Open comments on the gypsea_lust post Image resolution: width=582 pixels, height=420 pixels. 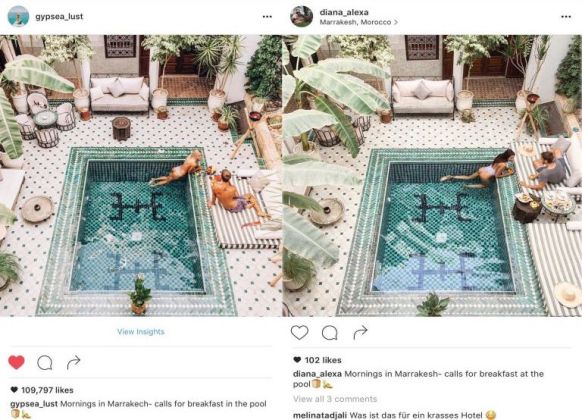click(x=45, y=362)
